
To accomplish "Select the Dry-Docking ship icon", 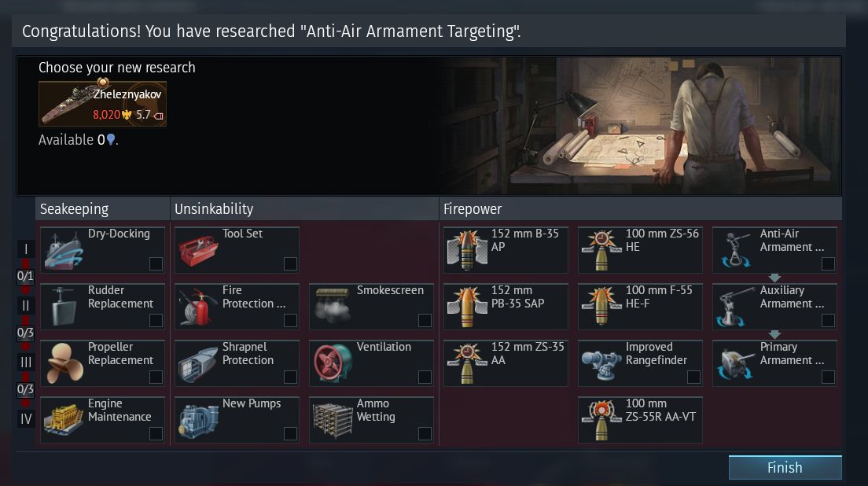I will coord(64,250).
